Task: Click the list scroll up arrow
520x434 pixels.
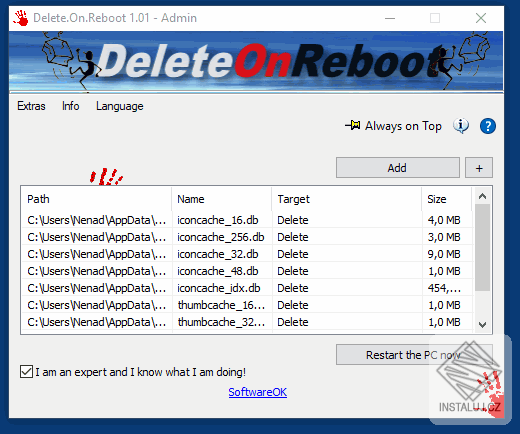Action: pos(482,196)
